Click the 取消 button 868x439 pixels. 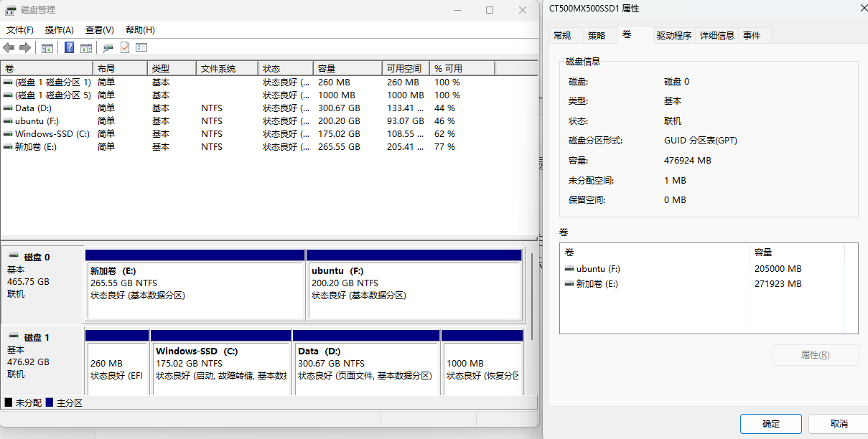click(839, 424)
